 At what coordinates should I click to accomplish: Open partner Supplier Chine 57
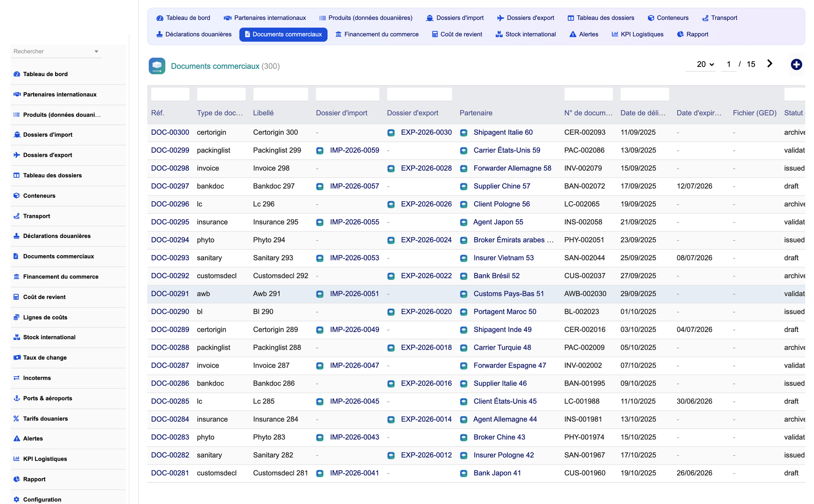502,187
